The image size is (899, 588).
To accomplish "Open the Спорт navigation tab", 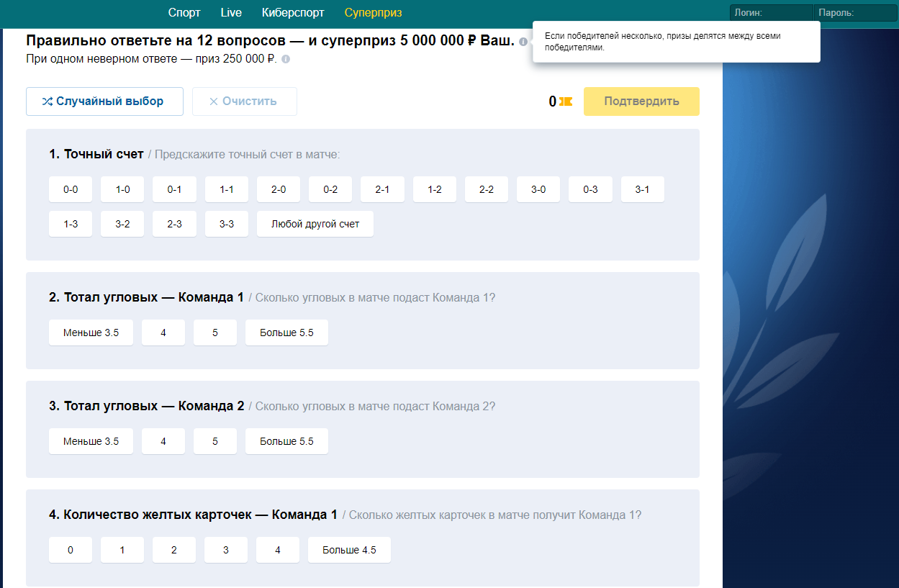I will (x=184, y=13).
